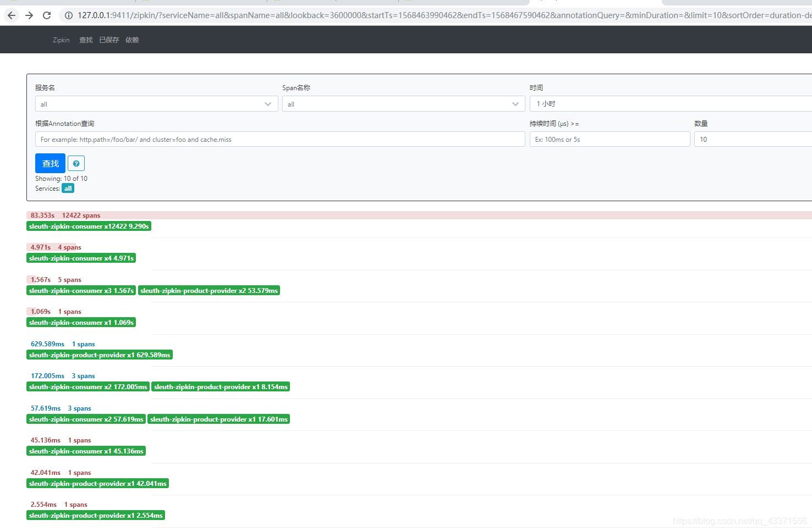Click the blue 查找 search button
This screenshot has height=531, width=812.
point(50,163)
